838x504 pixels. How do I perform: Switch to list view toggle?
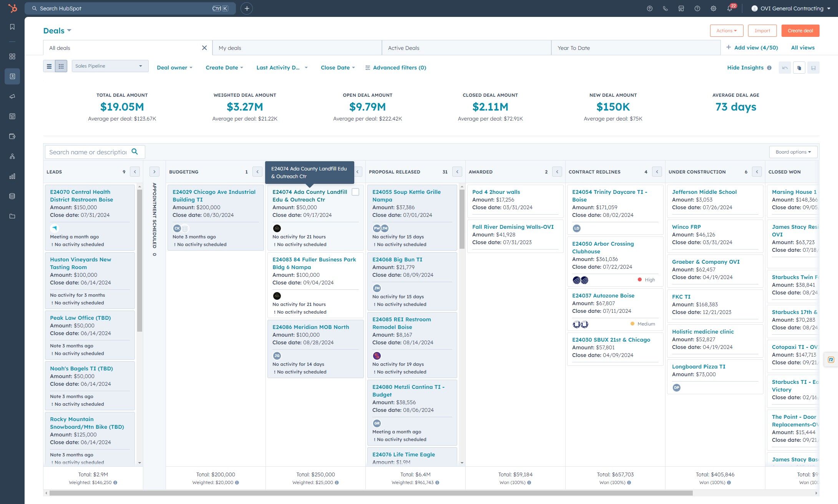[49, 66]
